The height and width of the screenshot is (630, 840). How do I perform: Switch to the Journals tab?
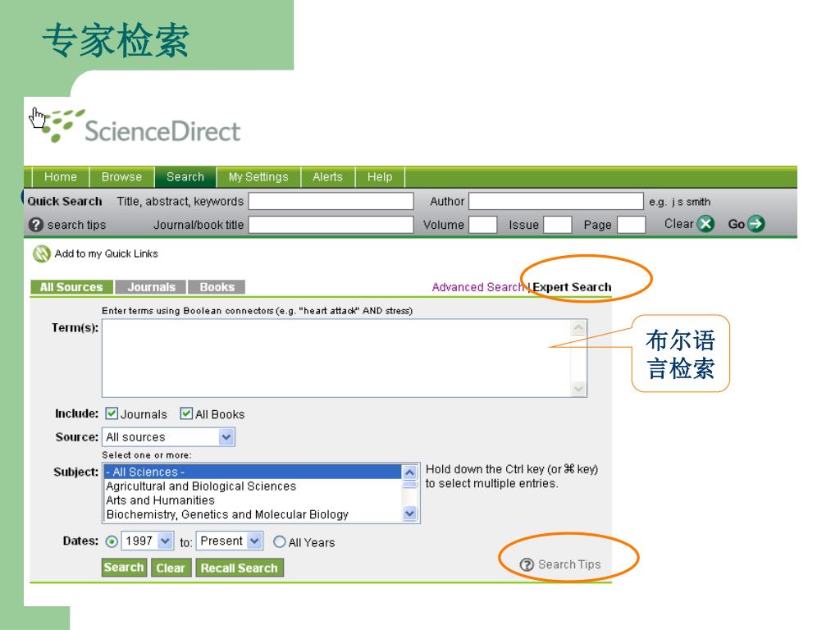point(151,287)
